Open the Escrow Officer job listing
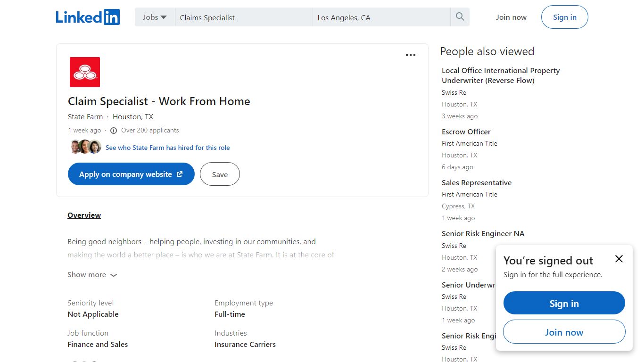 (466, 132)
